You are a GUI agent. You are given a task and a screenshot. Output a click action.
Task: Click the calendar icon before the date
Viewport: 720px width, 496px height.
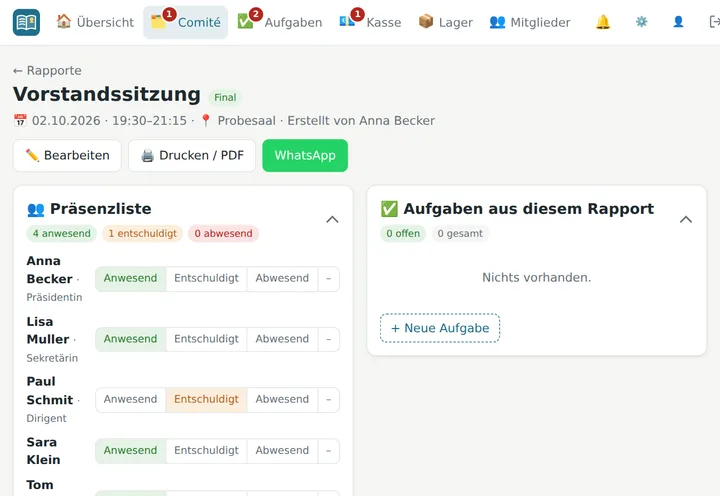coord(20,120)
